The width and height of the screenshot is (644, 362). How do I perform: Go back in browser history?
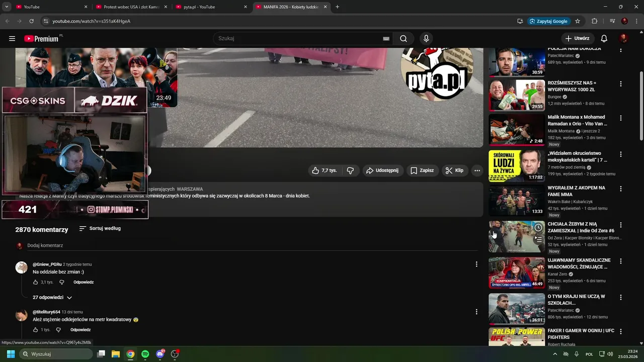pyautogui.click(x=7, y=21)
